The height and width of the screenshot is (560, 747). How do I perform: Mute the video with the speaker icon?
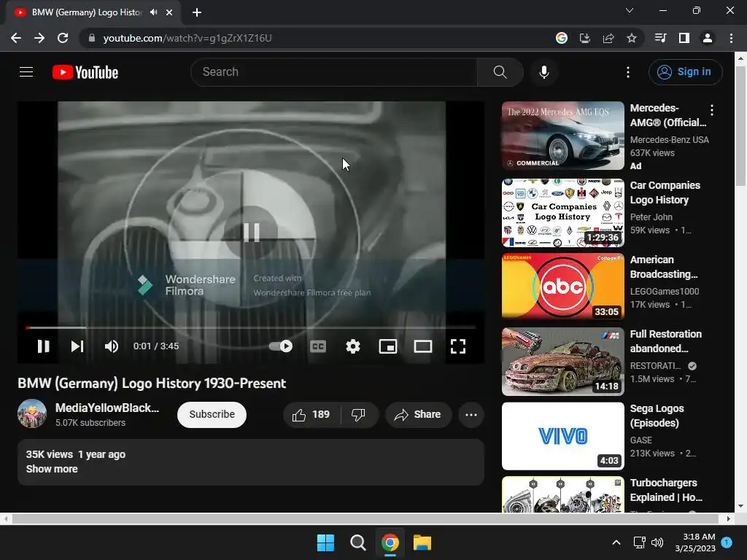(x=112, y=346)
